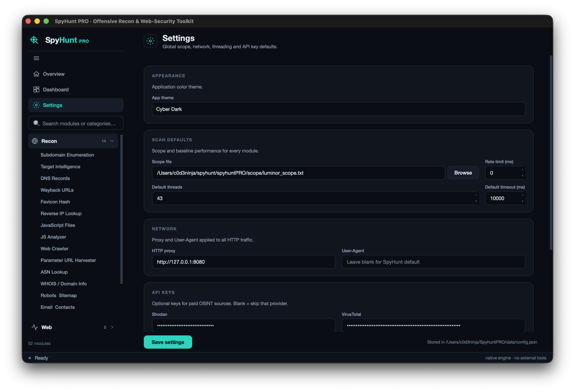
Task: Open Web Crawler module
Action: pos(54,248)
